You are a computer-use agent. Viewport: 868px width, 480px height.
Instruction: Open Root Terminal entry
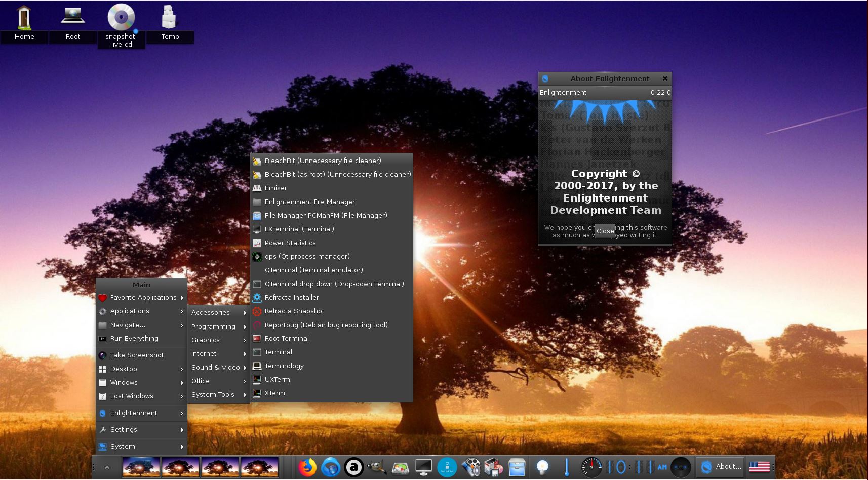tap(332, 338)
